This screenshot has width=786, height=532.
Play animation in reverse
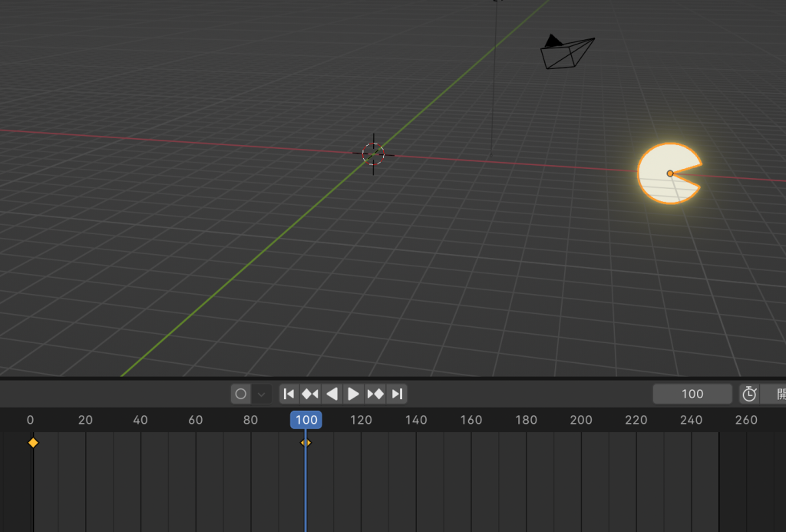click(332, 394)
